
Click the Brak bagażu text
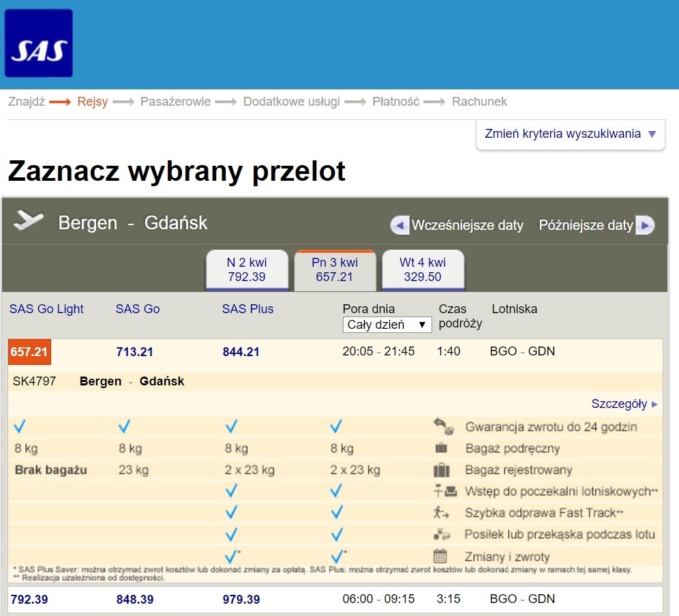50,470
